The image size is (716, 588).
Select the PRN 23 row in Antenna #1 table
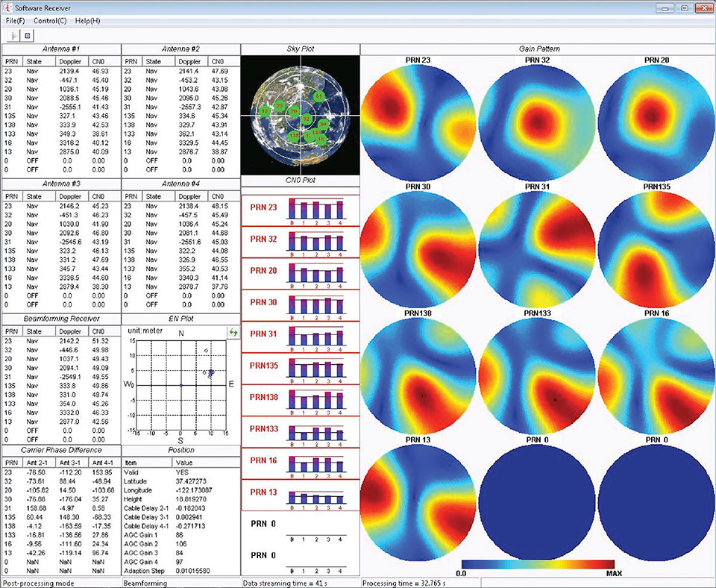point(61,70)
